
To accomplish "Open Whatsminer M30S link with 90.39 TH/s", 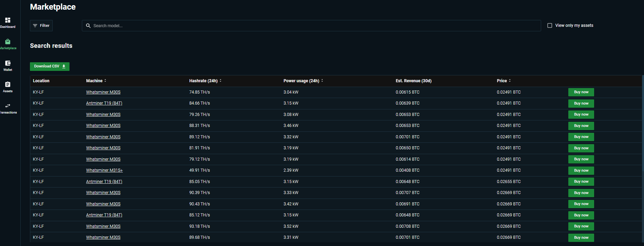I will pos(103,193).
